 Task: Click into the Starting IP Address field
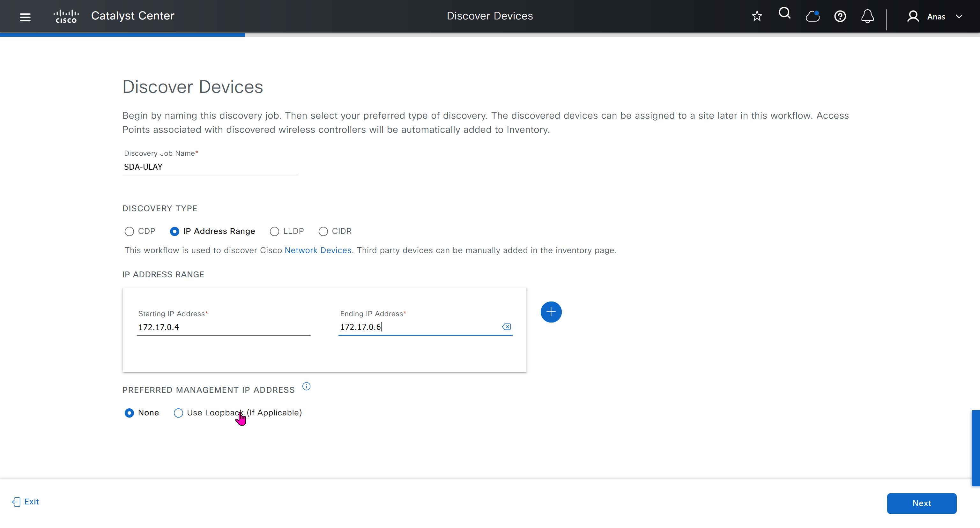click(x=223, y=327)
